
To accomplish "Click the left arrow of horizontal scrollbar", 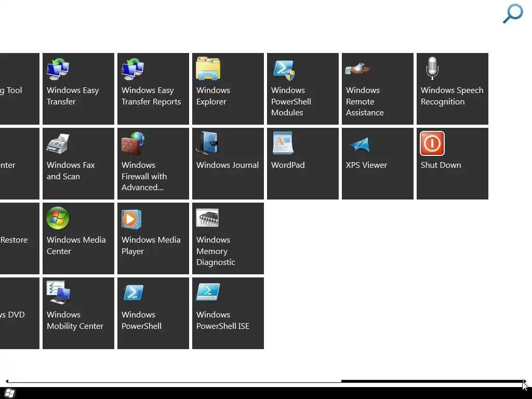I will point(7,381).
